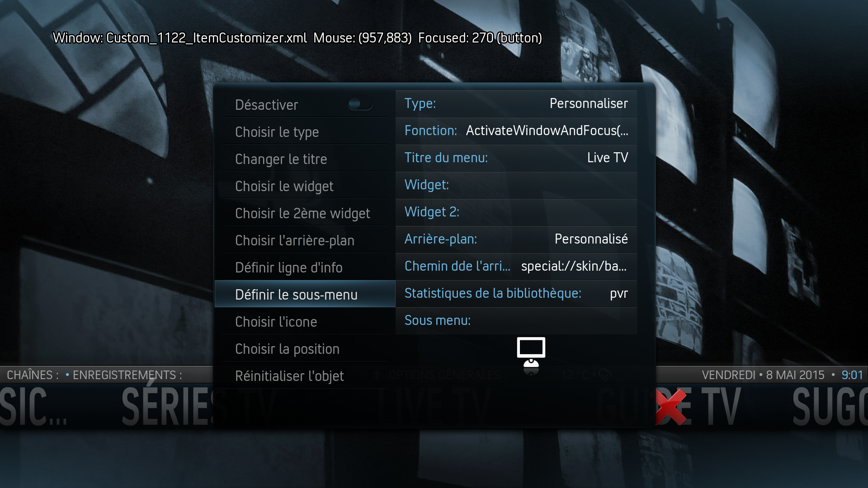Click Choisir la position

coord(305,348)
